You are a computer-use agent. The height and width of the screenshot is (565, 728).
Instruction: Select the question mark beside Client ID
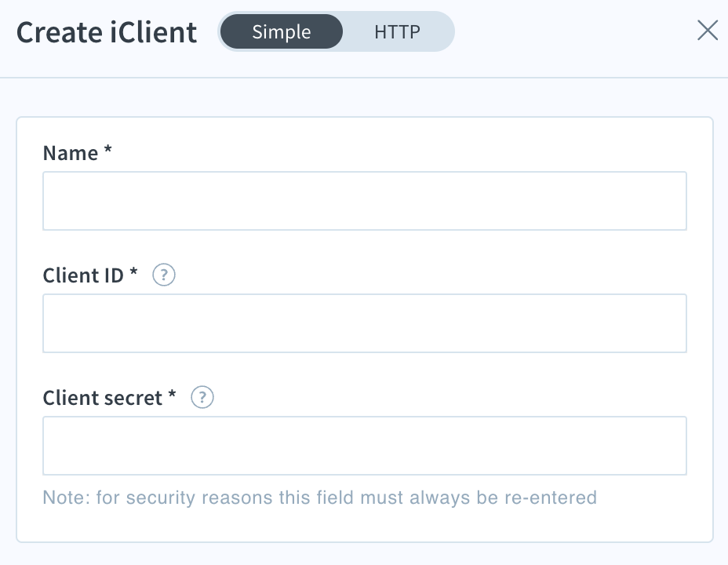coord(164,275)
